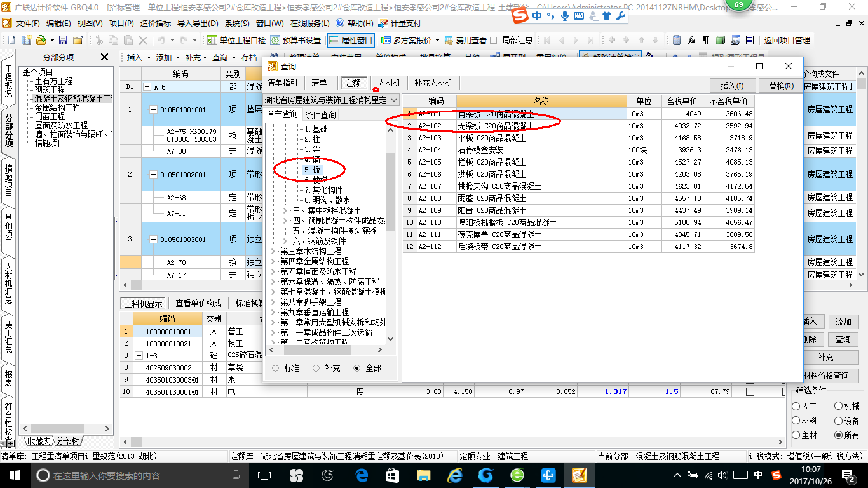Switch to 条件查询 tab
The width and height of the screenshot is (868, 488).
[321, 115]
